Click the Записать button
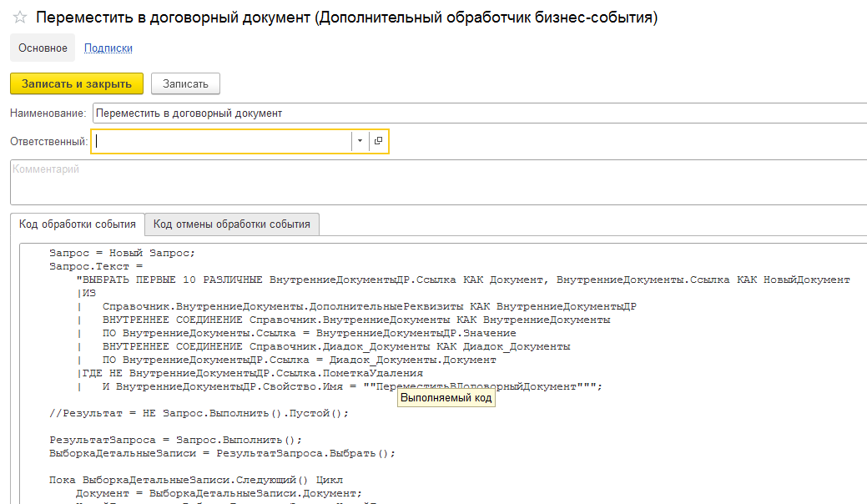 (185, 83)
